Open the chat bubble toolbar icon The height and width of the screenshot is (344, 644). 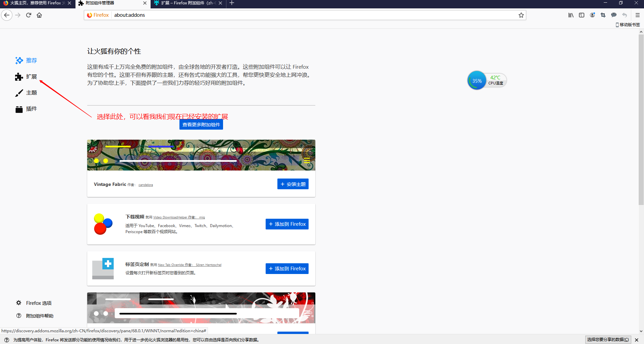pyautogui.click(x=614, y=15)
